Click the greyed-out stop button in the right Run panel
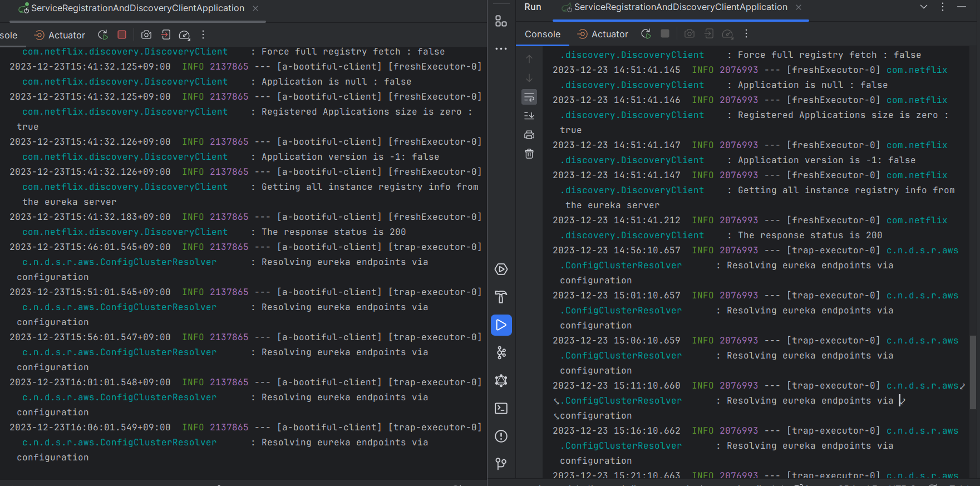This screenshot has width=980, height=486. [x=665, y=34]
